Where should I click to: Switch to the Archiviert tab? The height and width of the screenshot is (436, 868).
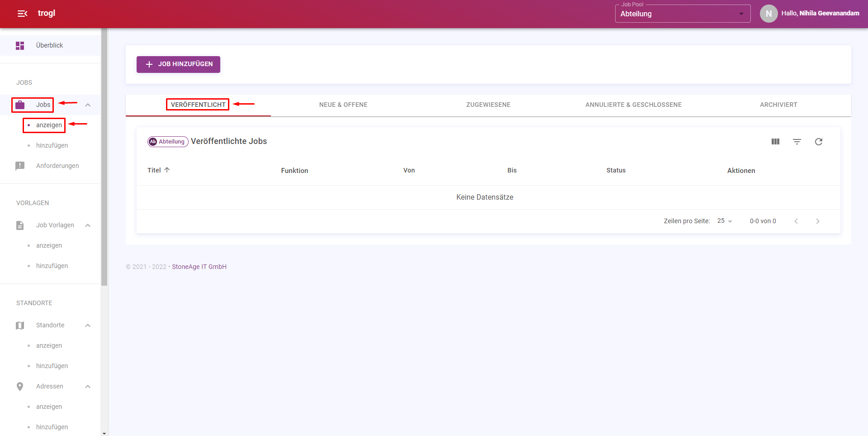pos(778,105)
